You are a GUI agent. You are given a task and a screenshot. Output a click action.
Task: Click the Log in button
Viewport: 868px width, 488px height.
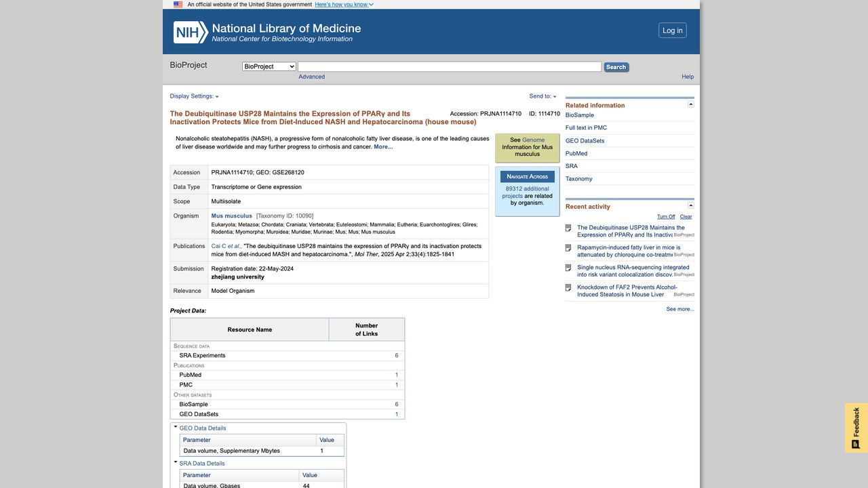pos(673,30)
